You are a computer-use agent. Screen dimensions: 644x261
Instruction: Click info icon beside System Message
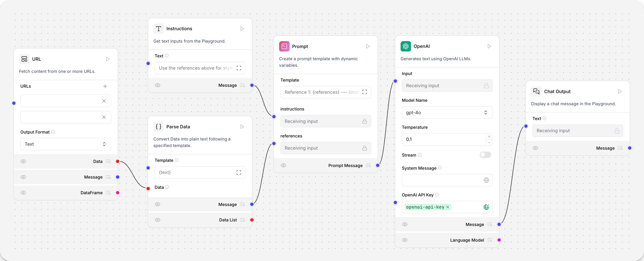point(440,168)
